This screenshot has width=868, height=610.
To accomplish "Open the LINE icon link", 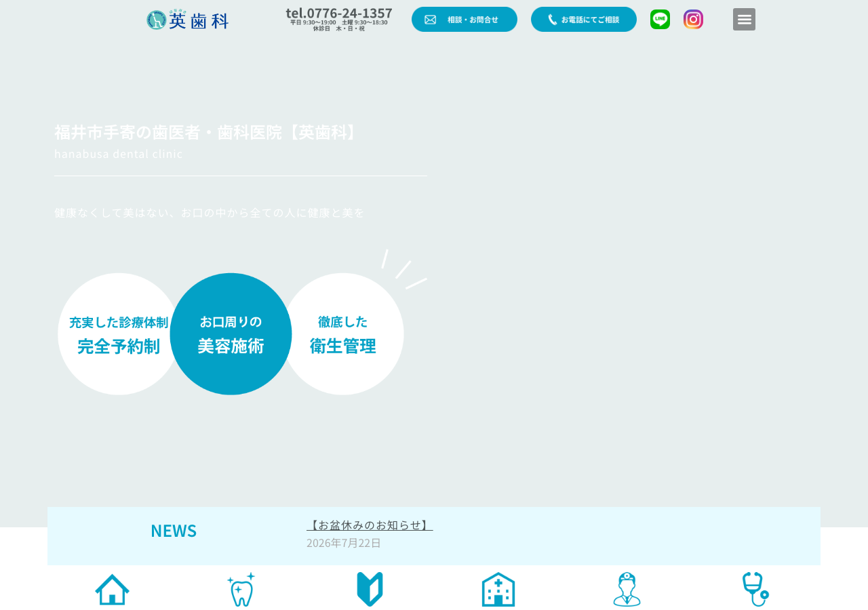I will 660,20.
